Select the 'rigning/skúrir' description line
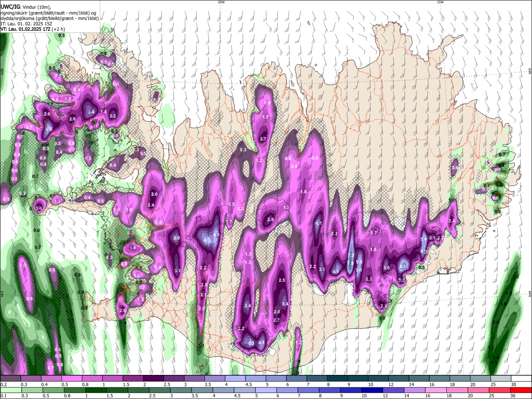The height and width of the screenshot is (399, 532). [x=48, y=12]
